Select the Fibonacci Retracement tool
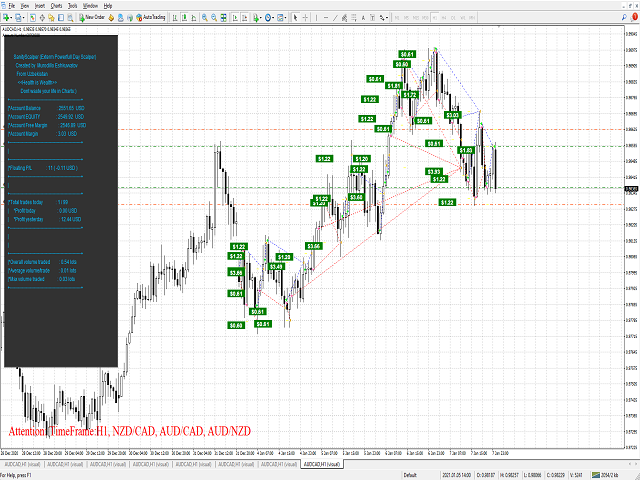 coord(354,18)
